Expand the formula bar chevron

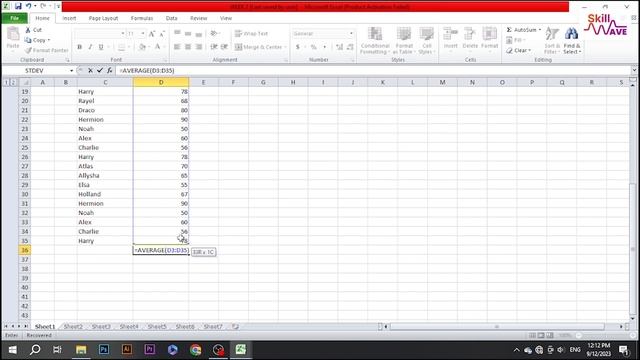click(634, 70)
